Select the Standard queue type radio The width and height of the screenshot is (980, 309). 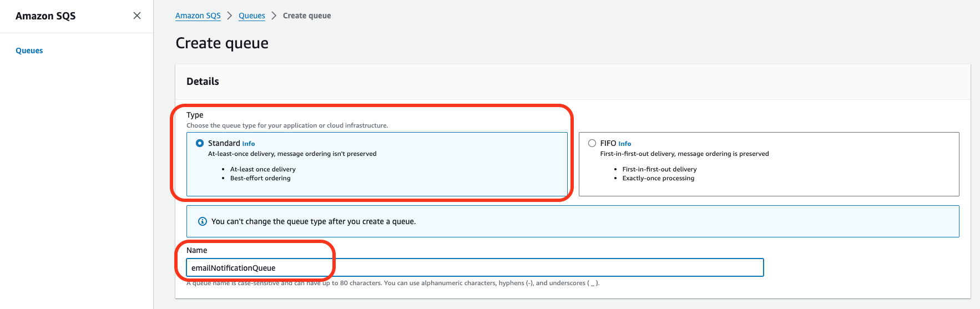coord(200,143)
